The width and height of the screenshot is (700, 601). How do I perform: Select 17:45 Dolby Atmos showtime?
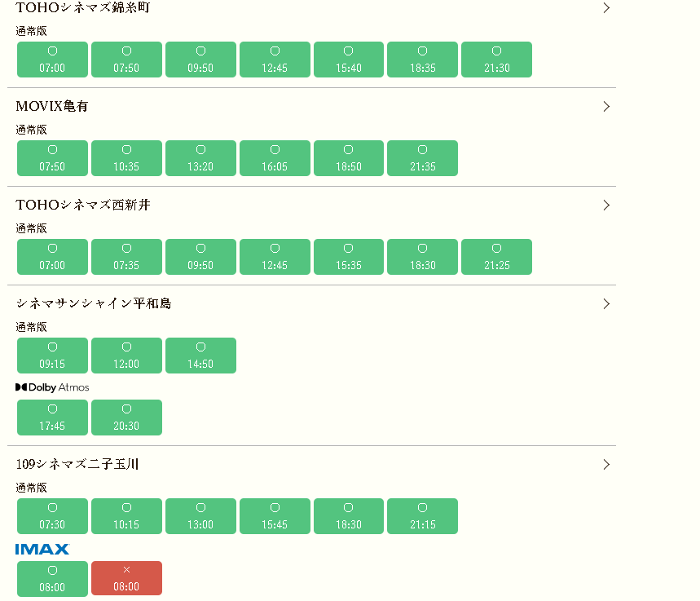tap(52, 418)
